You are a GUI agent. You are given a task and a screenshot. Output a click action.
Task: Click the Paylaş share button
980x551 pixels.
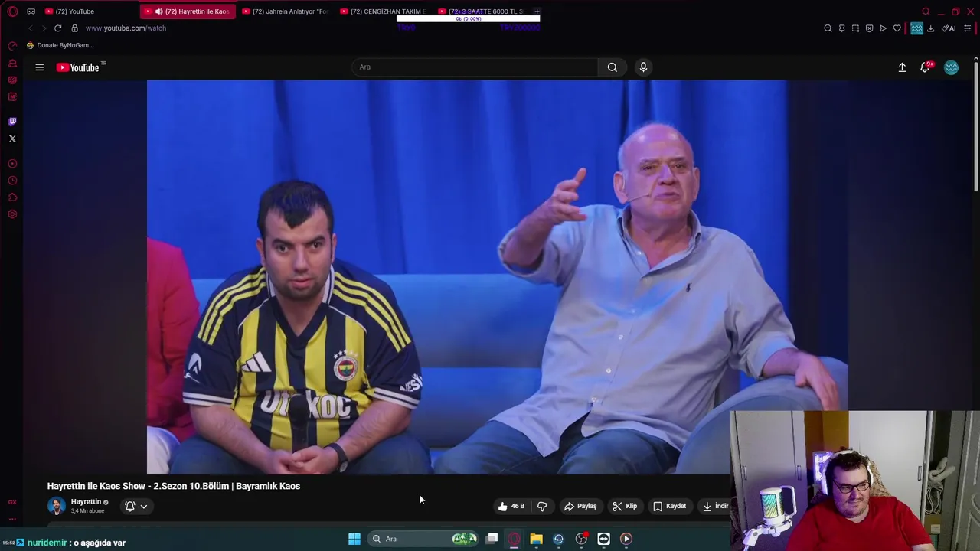click(x=580, y=506)
